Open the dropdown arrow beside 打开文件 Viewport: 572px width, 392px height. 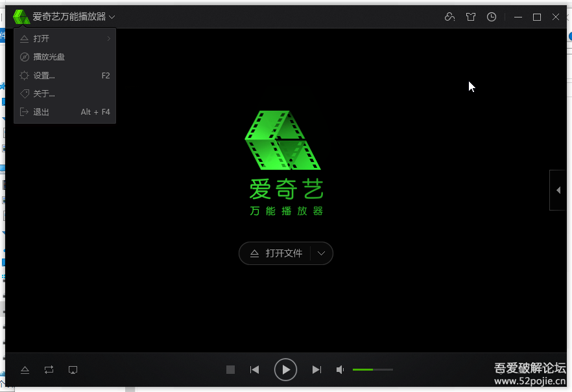point(322,253)
